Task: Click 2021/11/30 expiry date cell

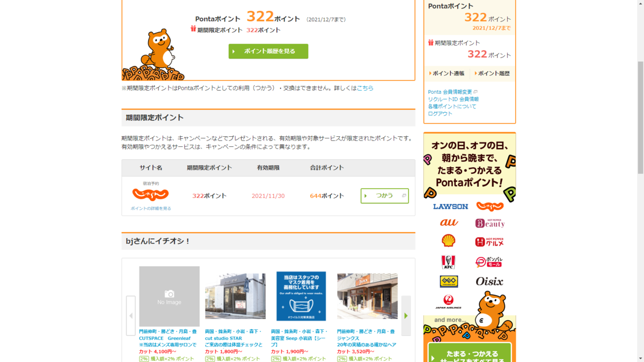Action: tap(268, 196)
